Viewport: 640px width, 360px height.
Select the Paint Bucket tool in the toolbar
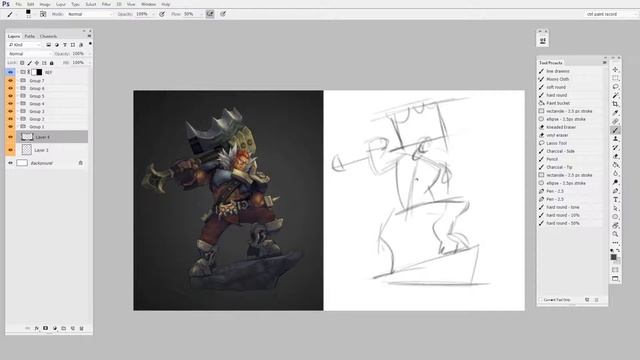(616, 165)
